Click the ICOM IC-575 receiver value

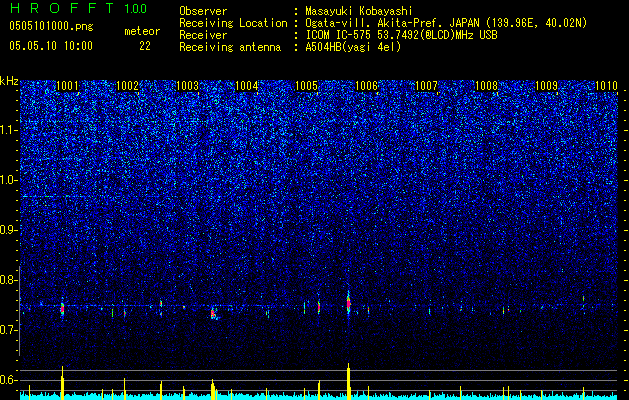[x=401, y=36]
